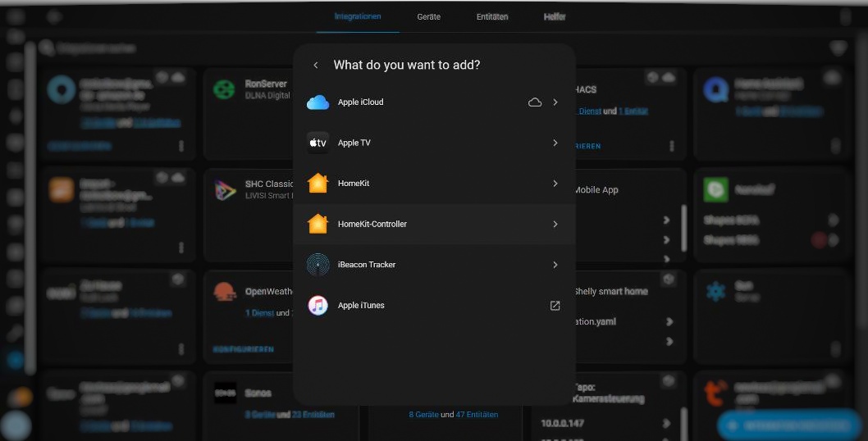This screenshot has height=441, width=868.
Task: Click the cloud-dependency icon in Apple iCloud row
Action: pos(535,102)
